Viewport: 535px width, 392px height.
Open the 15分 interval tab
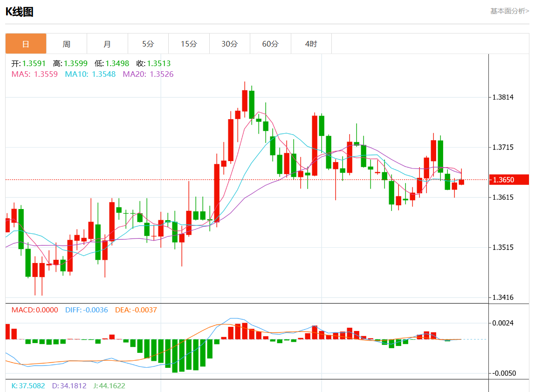tap(189, 44)
